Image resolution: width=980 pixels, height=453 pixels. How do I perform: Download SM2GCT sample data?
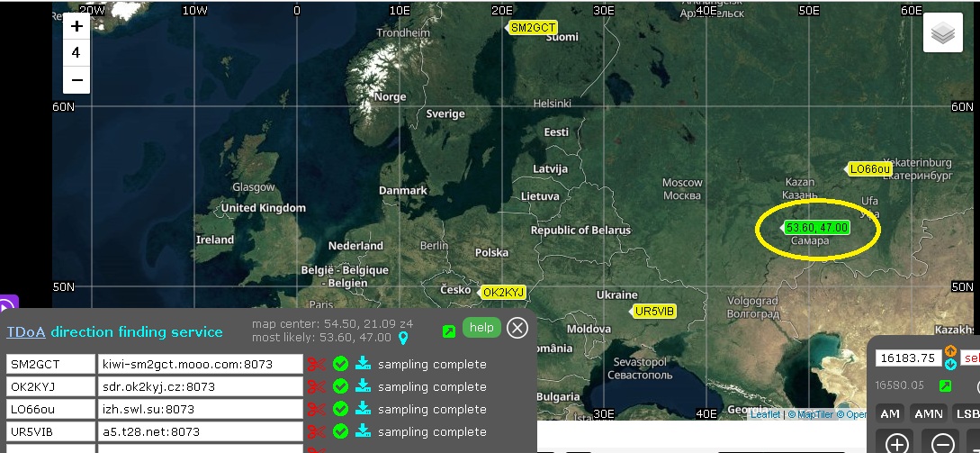click(x=364, y=364)
